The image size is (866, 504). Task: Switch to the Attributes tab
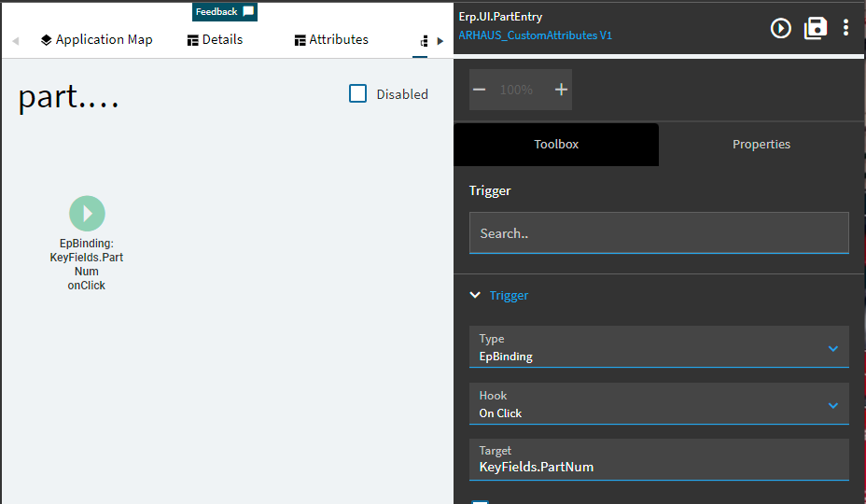(331, 40)
